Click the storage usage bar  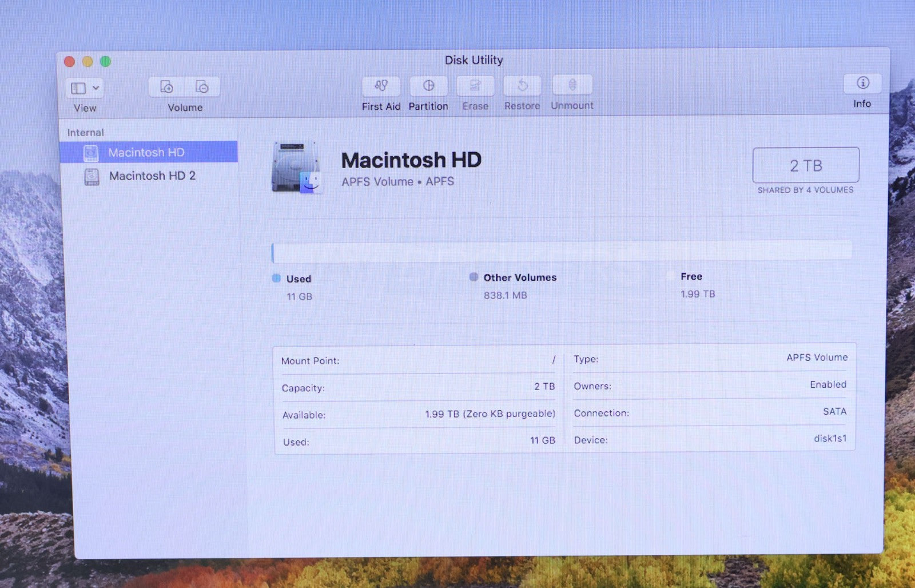(562, 252)
